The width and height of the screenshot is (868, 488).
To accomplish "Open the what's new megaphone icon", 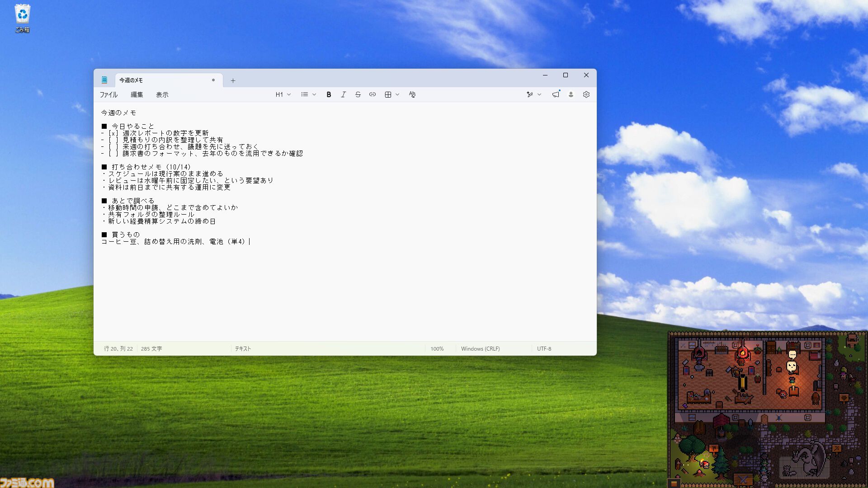I will pyautogui.click(x=556, y=94).
